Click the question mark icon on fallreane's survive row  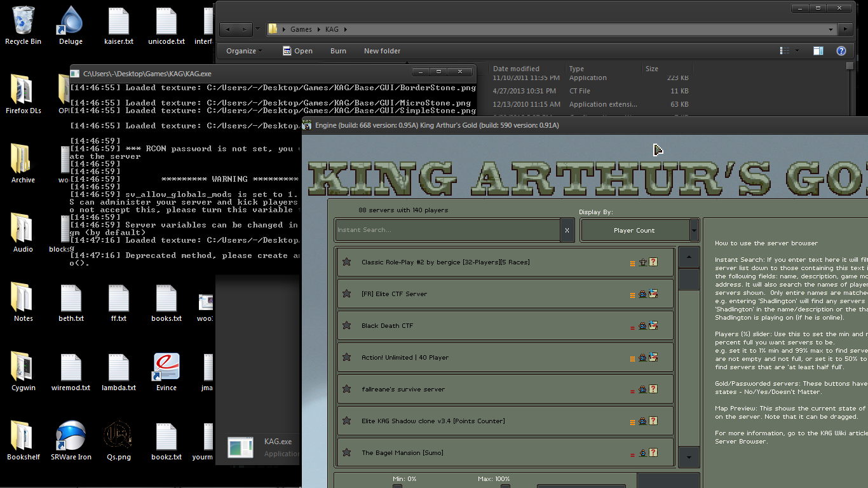[653, 389]
